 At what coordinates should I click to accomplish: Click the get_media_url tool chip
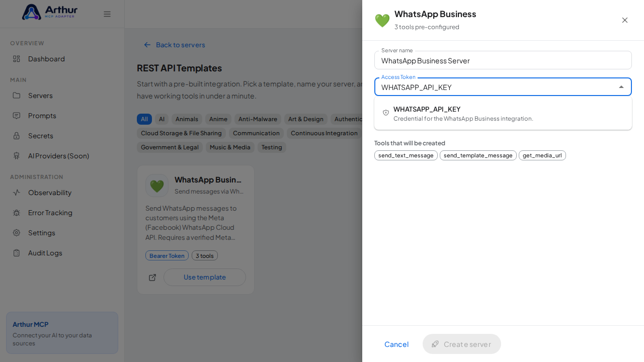[x=542, y=155]
